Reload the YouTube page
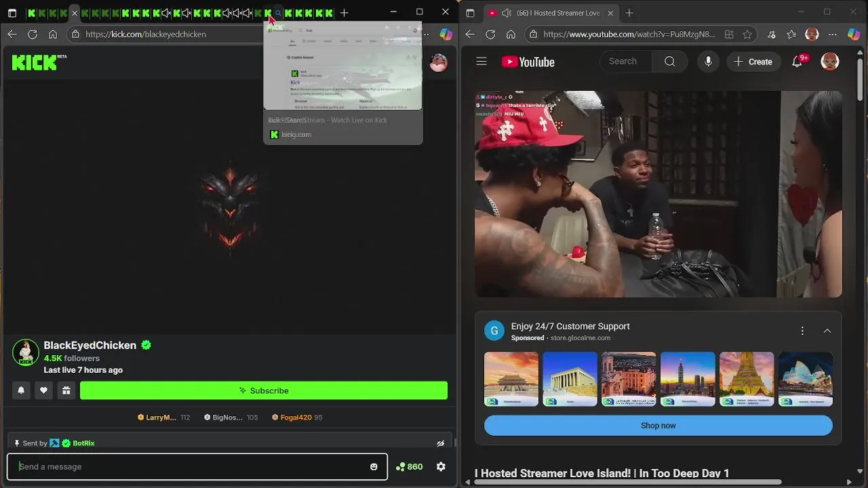Image resolution: width=868 pixels, height=488 pixels. (x=490, y=34)
